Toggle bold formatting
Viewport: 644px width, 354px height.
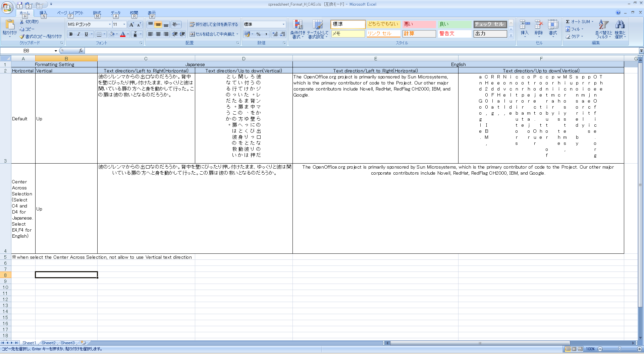[x=71, y=34]
